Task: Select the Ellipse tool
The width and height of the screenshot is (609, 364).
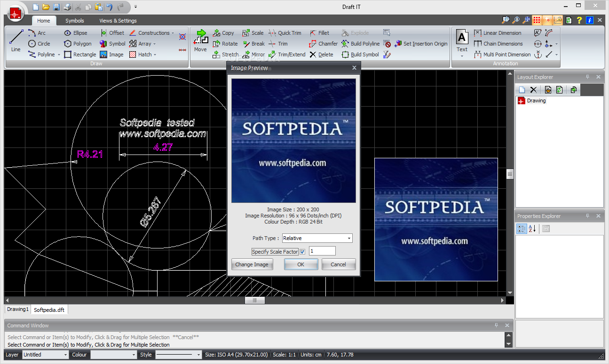Action: point(76,33)
